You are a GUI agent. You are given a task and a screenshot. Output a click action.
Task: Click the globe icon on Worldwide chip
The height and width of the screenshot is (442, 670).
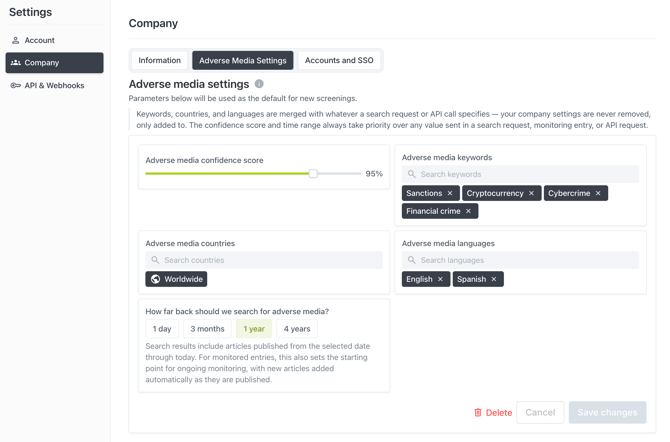156,279
